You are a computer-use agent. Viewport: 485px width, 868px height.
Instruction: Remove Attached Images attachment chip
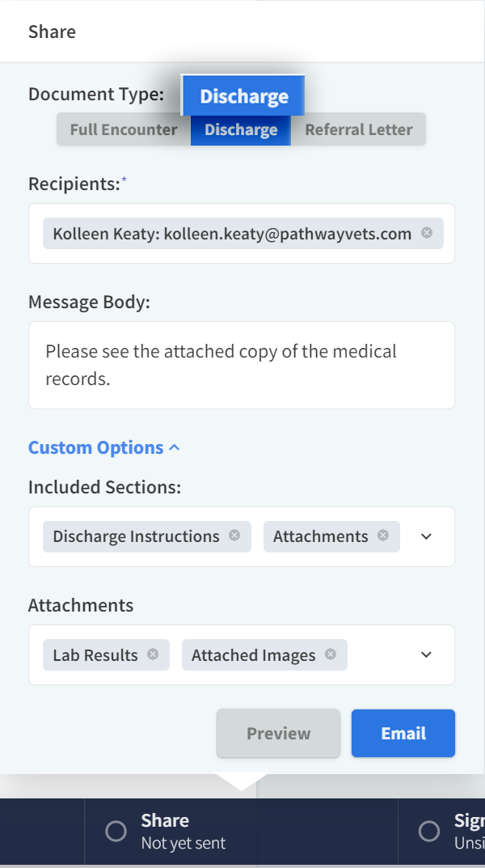pyautogui.click(x=331, y=654)
